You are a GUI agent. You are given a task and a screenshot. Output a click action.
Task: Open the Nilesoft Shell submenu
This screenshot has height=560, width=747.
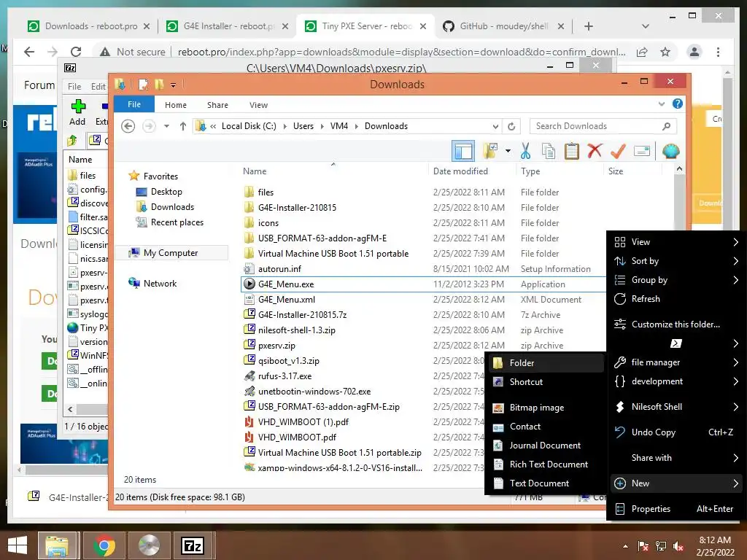pos(676,407)
